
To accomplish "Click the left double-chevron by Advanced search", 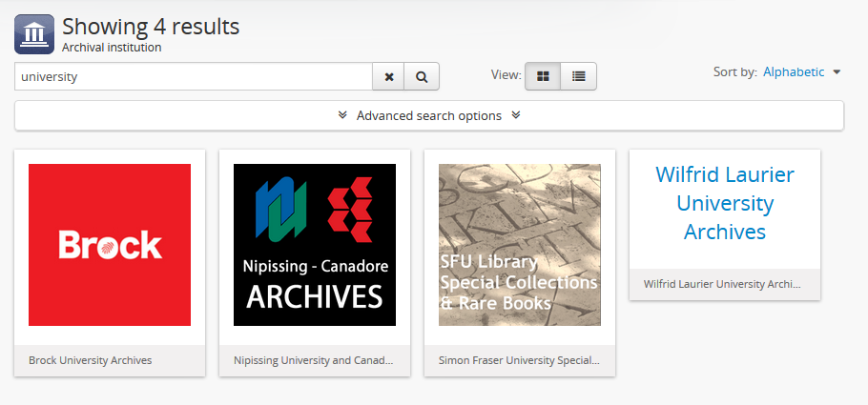I will click(x=342, y=115).
